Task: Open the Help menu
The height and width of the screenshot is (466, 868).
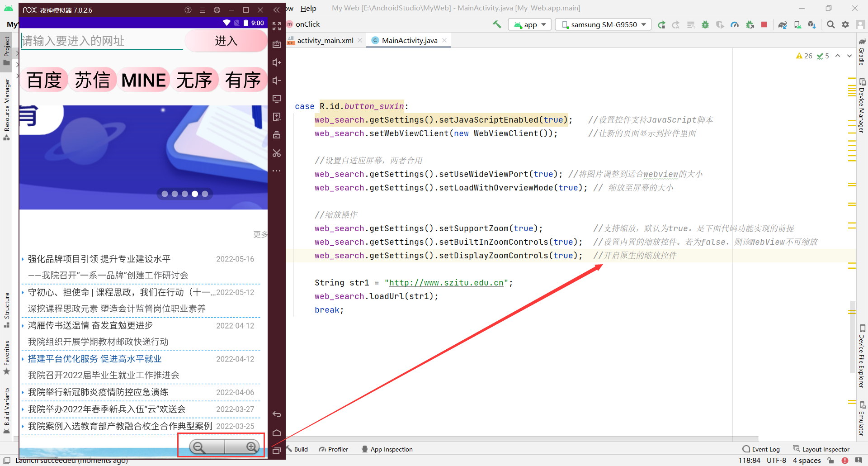Action: tap(308, 8)
